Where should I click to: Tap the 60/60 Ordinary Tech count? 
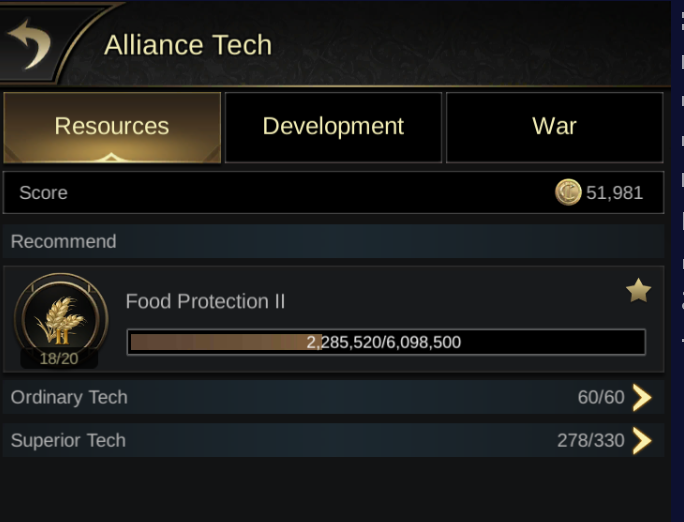tap(601, 397)
